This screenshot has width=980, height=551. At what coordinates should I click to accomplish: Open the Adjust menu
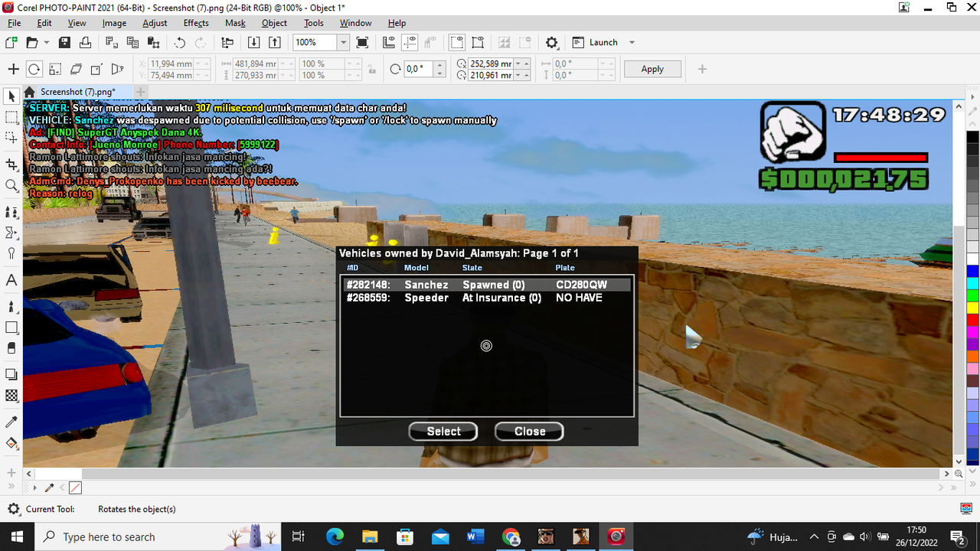pos(155,23)
